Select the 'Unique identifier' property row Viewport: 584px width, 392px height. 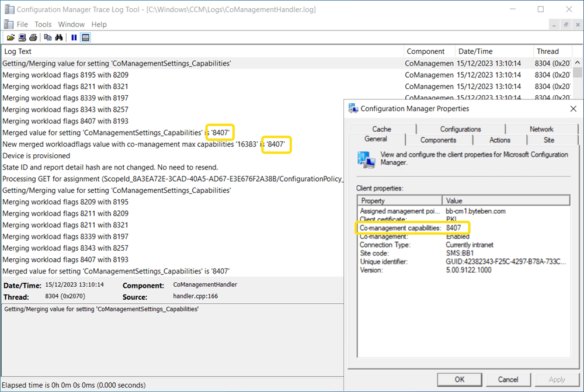click(x=463, y=262)
